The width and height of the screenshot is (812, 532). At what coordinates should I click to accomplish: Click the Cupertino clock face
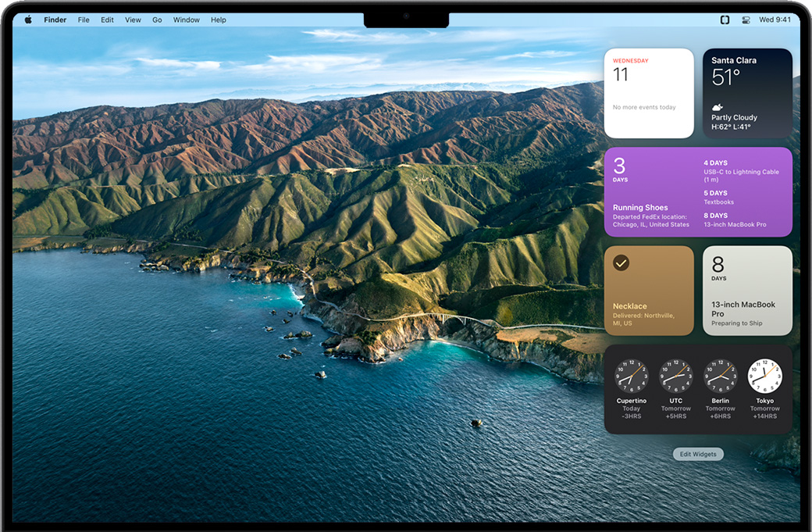(631, 376)
